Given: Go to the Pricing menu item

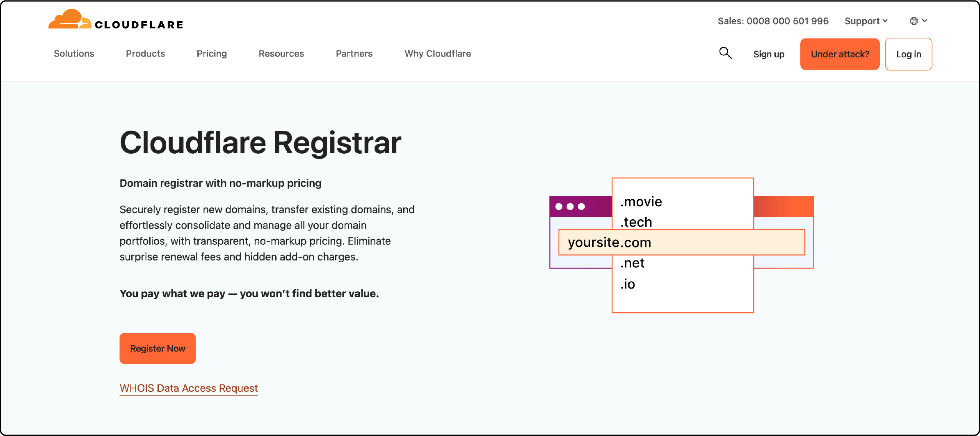Looking at the screenshot, I should [212, 54].
